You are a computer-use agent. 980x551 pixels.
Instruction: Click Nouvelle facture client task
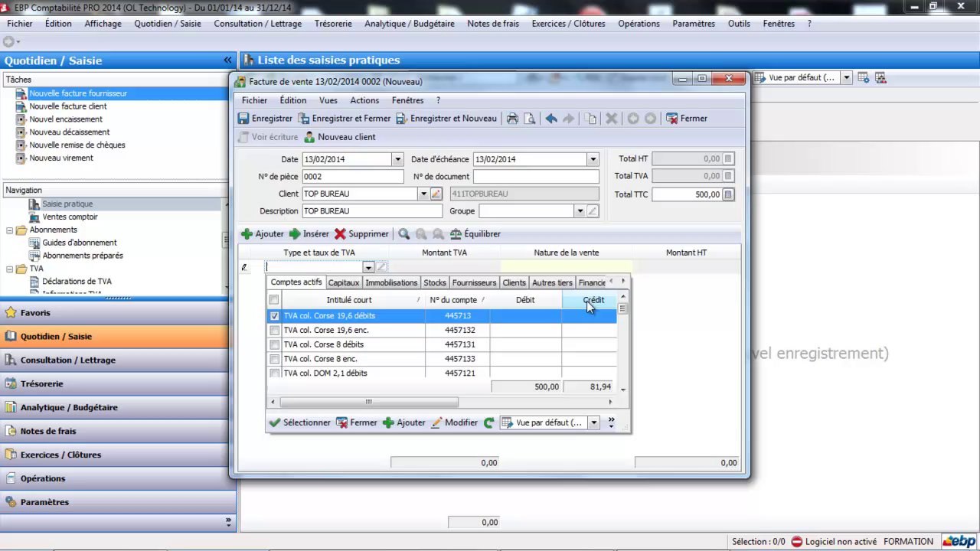(67, 106)
